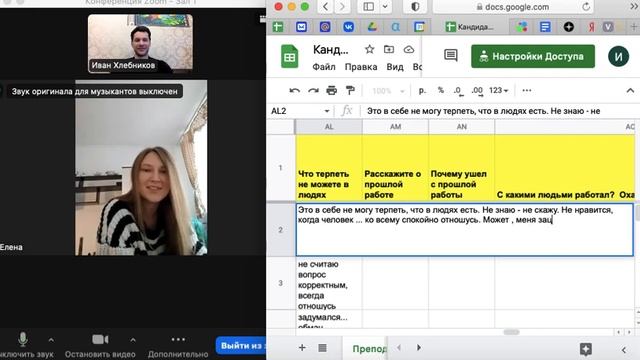Click header cell 'Что терпеть не можете в людях'

point(329,167)
